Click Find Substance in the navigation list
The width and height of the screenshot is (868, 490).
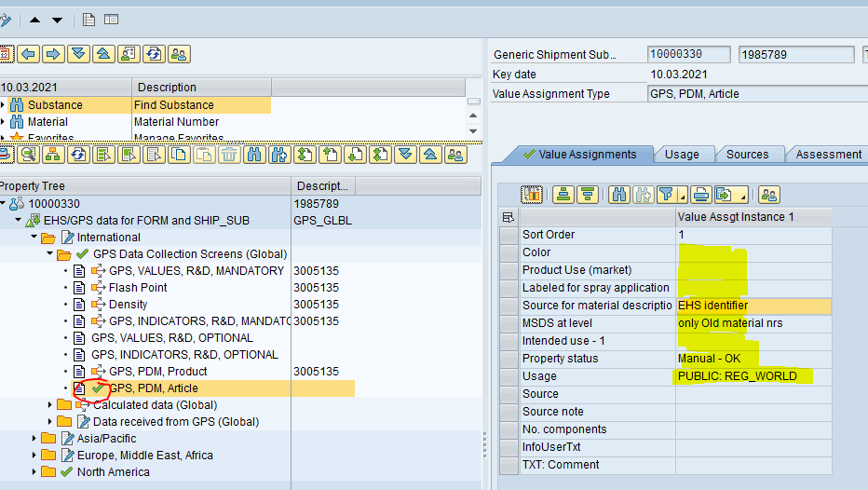pyautogui.click(x=174, y=105)
